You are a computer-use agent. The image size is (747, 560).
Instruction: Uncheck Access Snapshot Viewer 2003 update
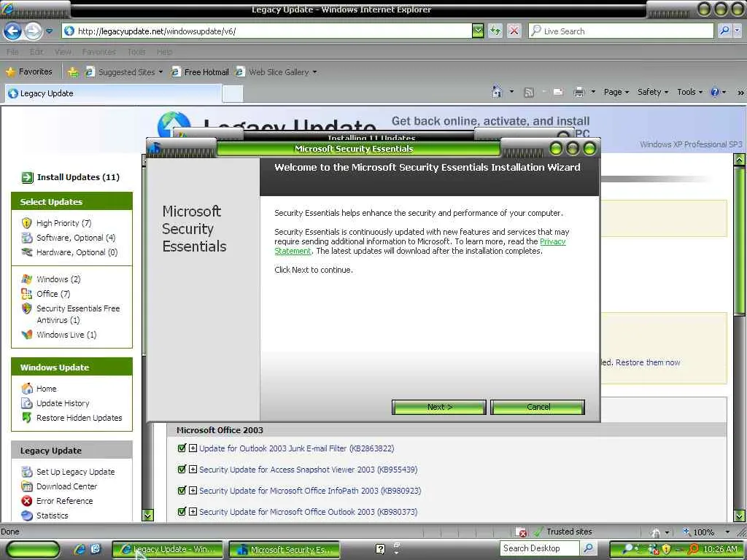[x=182, y=469]
